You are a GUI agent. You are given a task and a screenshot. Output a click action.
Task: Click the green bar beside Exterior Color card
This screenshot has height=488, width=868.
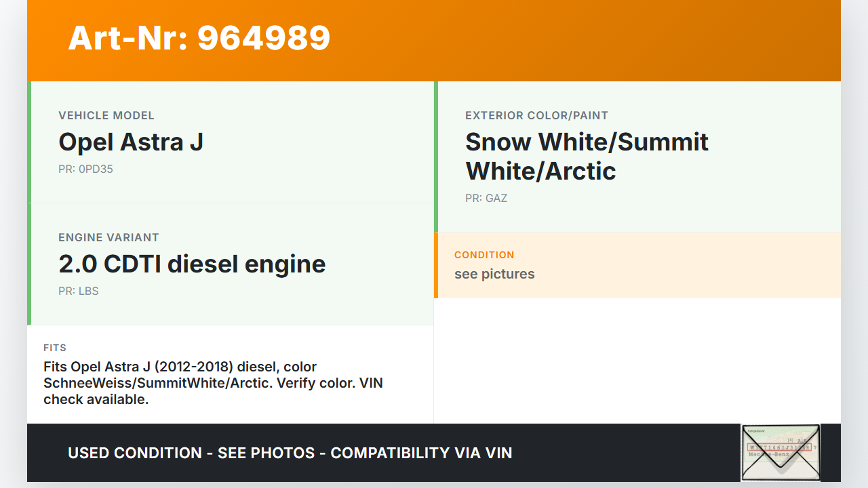436,157
